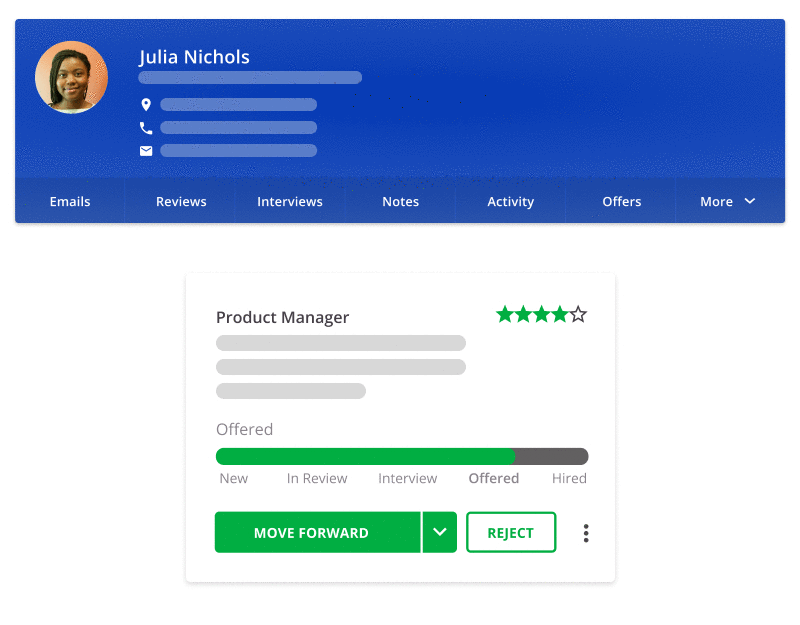Open the three-dot options menu

point(586,533)
